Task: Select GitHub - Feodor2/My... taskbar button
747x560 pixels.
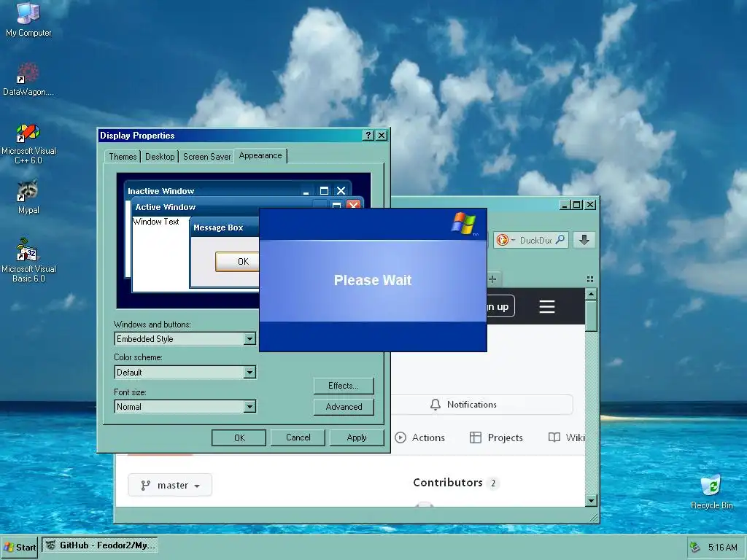Action: (100, 545)
